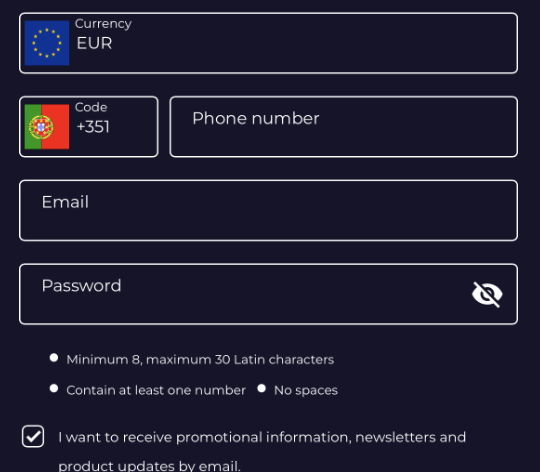Uncheck the promotional information checkbox
540x472 pixels.
point(33,436)
